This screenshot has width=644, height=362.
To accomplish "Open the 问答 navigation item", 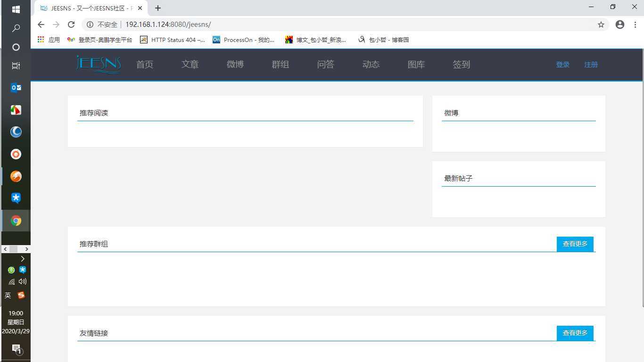I will 326,65.
